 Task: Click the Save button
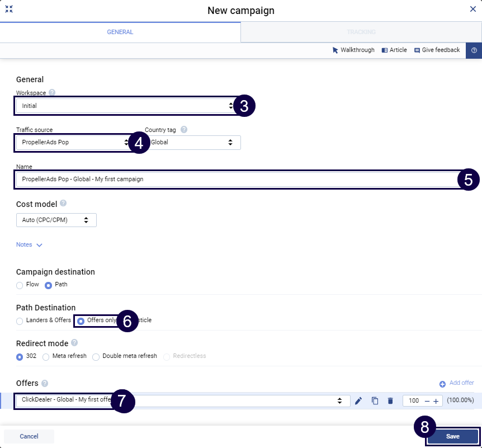tap(452, 436)
